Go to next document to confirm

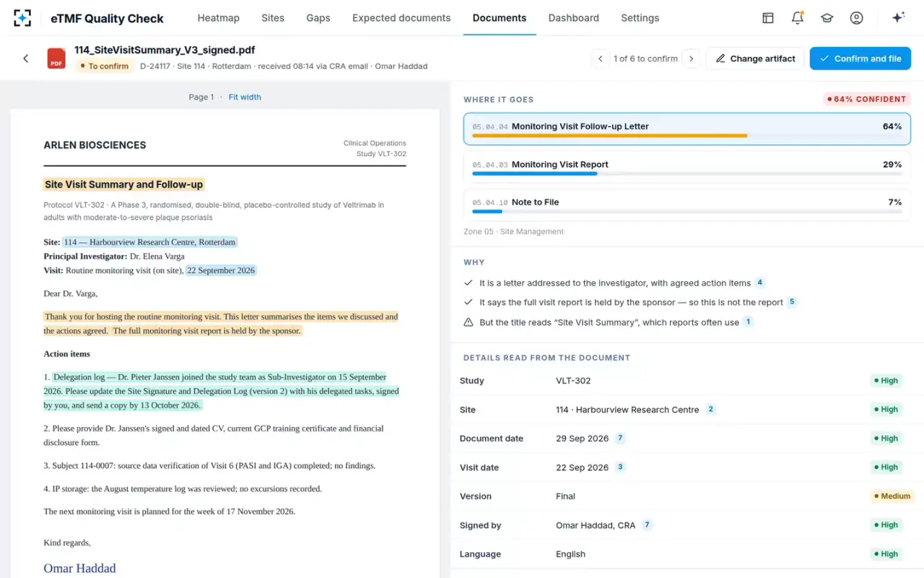click(x=691, y=59)
